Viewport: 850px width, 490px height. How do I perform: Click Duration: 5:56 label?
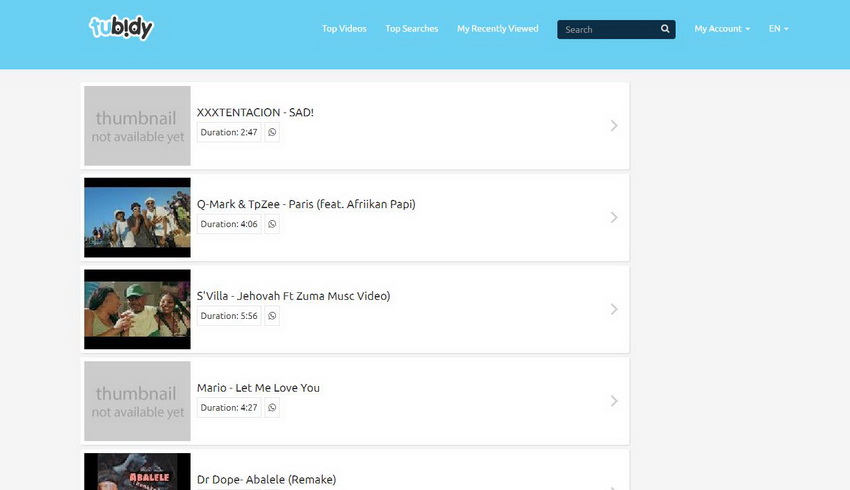[229, 315]
